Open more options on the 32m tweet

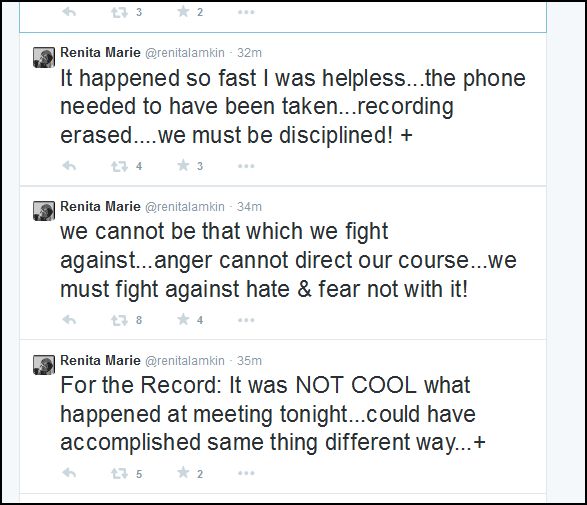(246, 166)
